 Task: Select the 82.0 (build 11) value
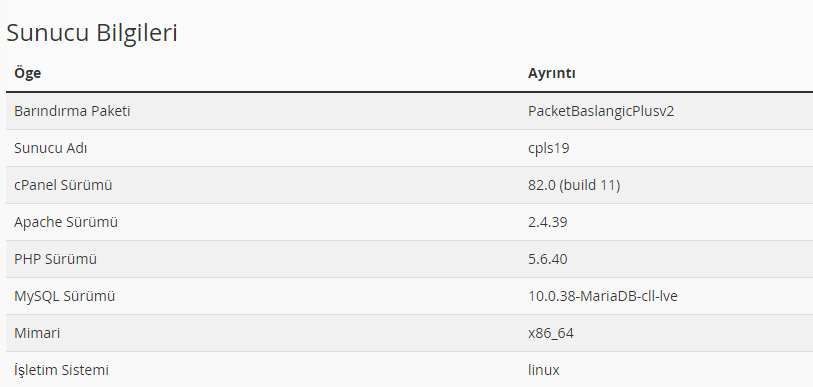[574, 185]
